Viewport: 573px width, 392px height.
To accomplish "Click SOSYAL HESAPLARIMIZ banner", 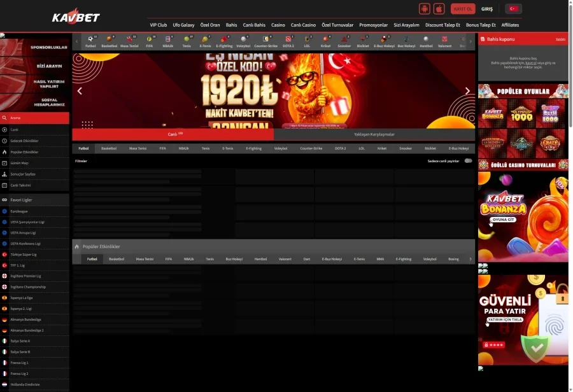I will (36, 102).
